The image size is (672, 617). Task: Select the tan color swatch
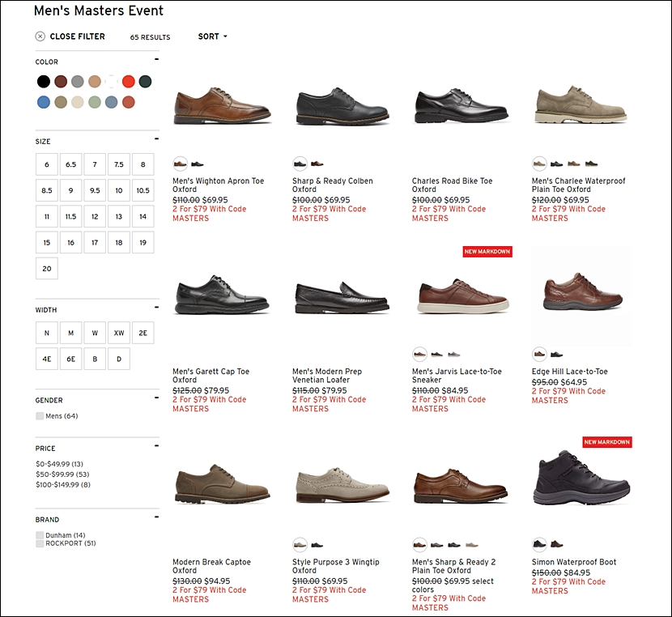pos(94,82)
